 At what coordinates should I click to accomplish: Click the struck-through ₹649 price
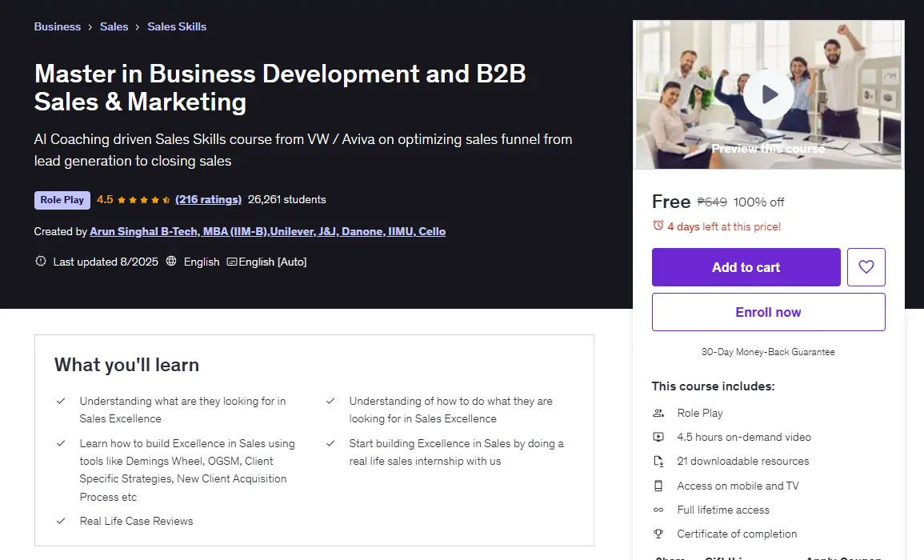(712, 202)
